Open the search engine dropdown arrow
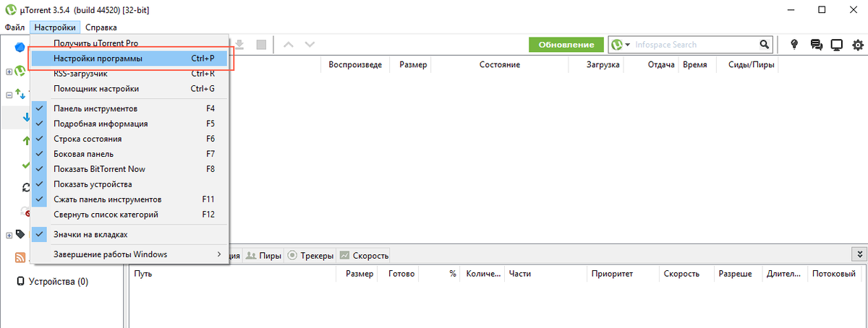Image resolution: width=868 pixels, height=328 pixels. pos(628,45)
